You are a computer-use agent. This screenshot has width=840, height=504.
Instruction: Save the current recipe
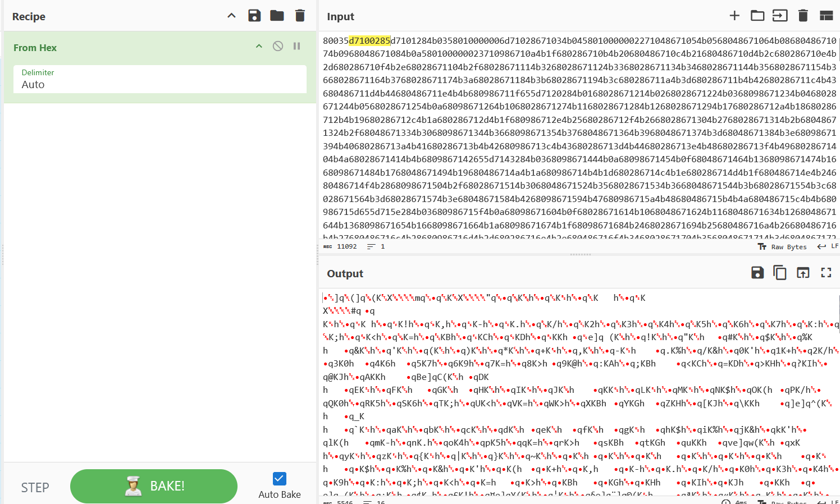click(254, 16)
